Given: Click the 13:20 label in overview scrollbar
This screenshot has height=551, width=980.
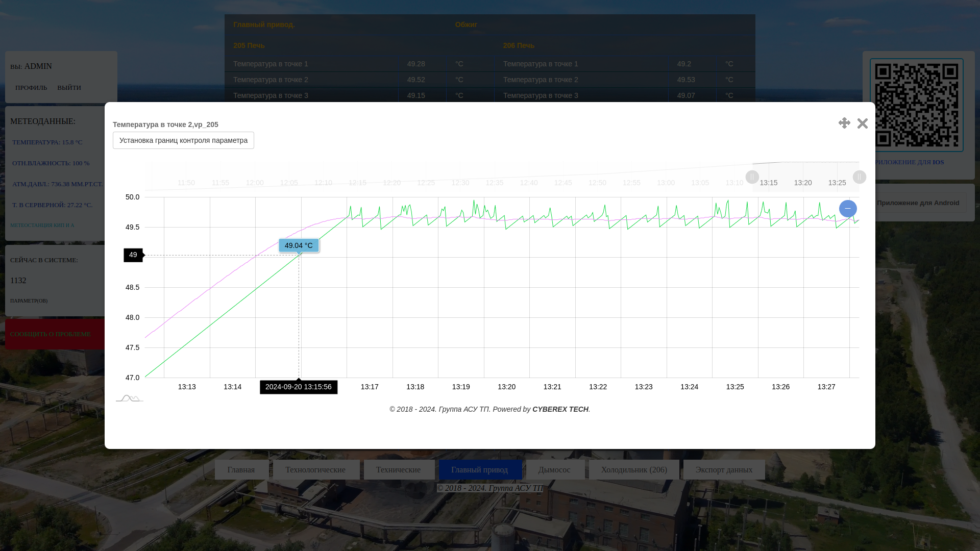Looking at the screenshot, I should (803, 183).
